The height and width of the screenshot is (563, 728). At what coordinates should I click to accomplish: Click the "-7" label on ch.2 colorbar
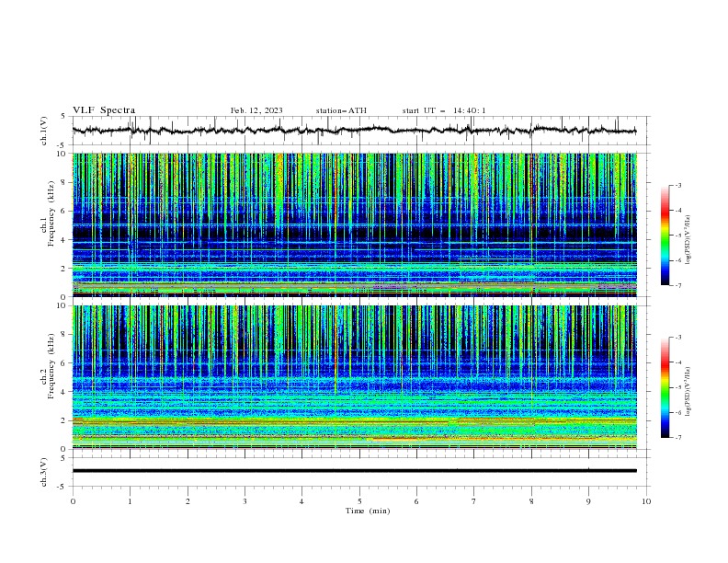[678, 438]
